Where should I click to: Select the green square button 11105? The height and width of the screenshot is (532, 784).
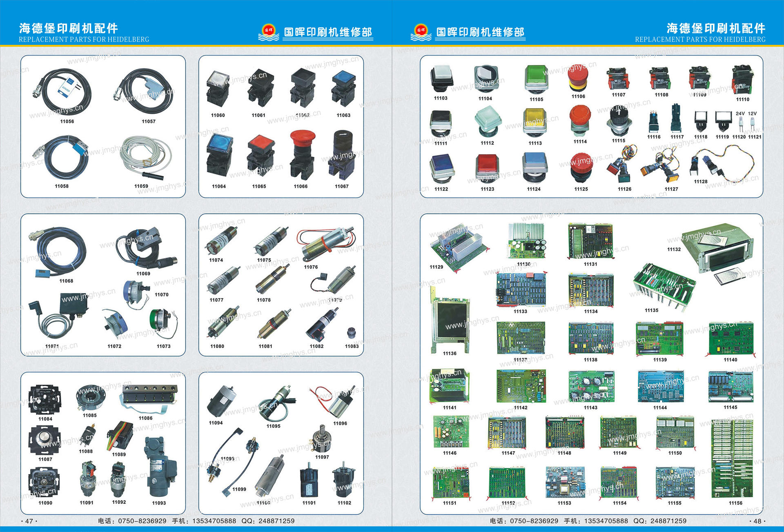click(x=536, y=79)
